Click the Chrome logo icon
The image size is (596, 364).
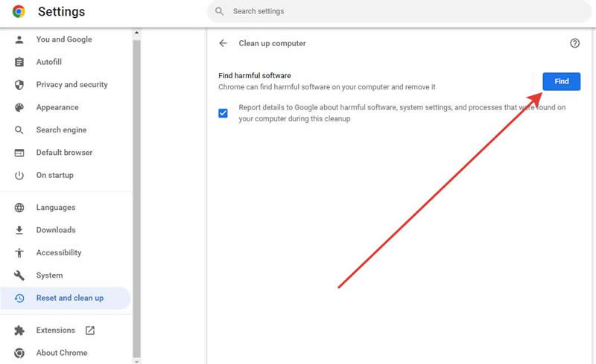19,11
